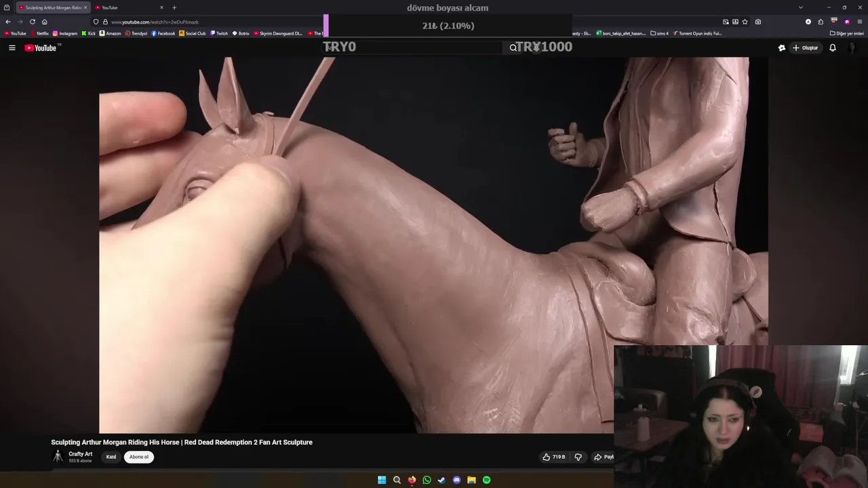The image size is (868, 488).
Task: Open the Skyrim Dawnguard DL bookmark
Action: 278,33
